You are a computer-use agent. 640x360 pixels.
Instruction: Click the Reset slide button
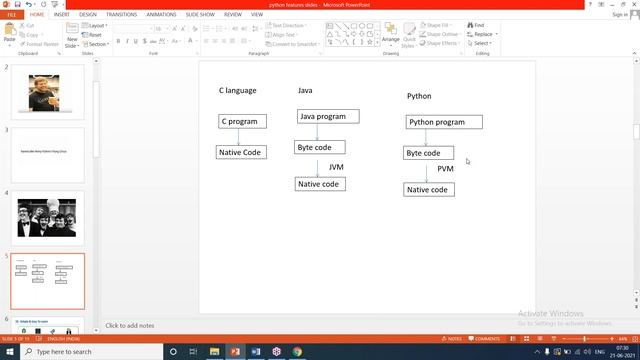tap(92, 35)
